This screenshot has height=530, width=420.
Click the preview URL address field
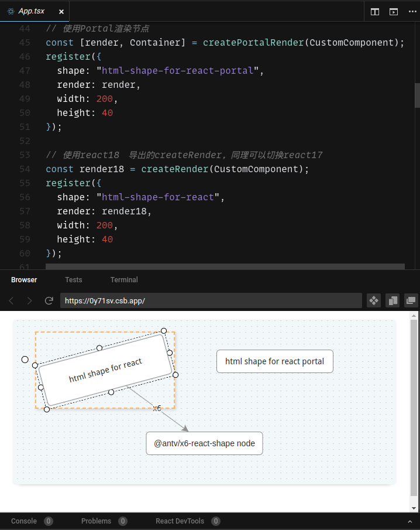click(x=211, y=300)
